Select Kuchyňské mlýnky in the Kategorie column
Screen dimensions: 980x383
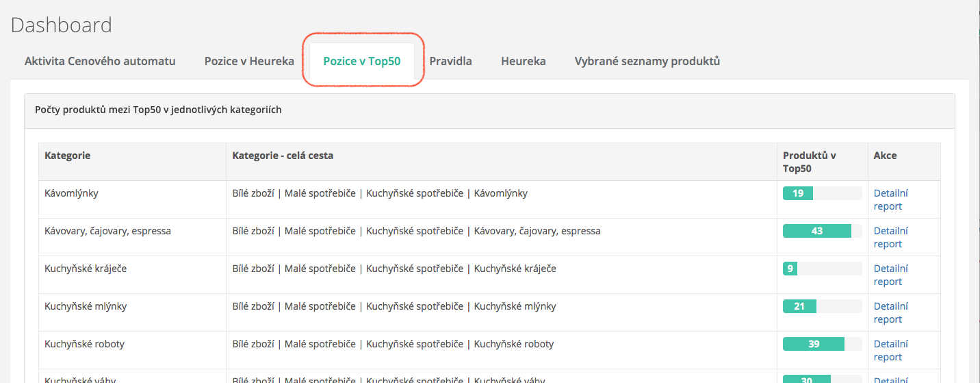click(x=86, y=306)
